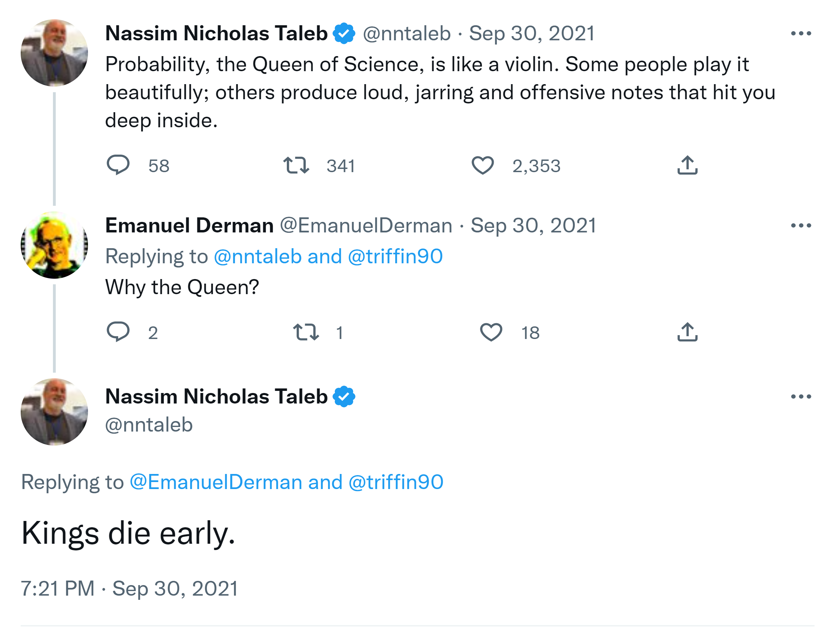Retweet Taleb's Probability violin tweet
Image resolution: width=831 pixels, height=644 pixels.
click(296, 165)
